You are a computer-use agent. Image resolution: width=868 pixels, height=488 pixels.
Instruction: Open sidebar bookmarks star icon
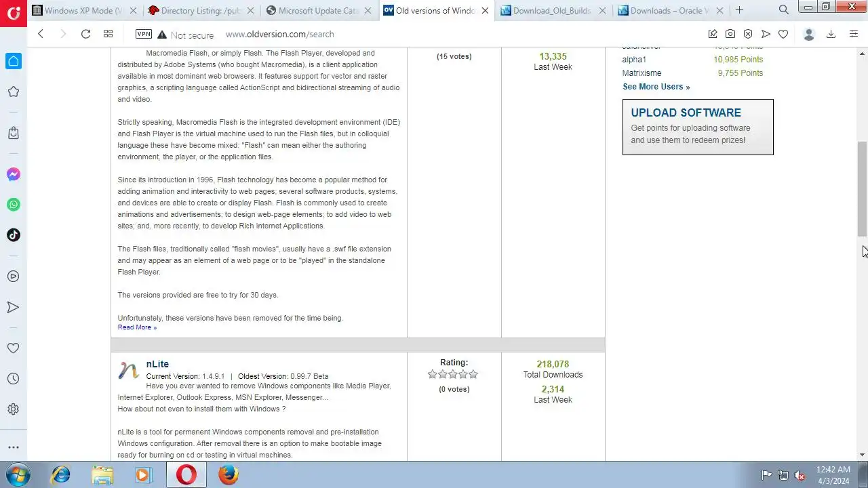(13, 92)
